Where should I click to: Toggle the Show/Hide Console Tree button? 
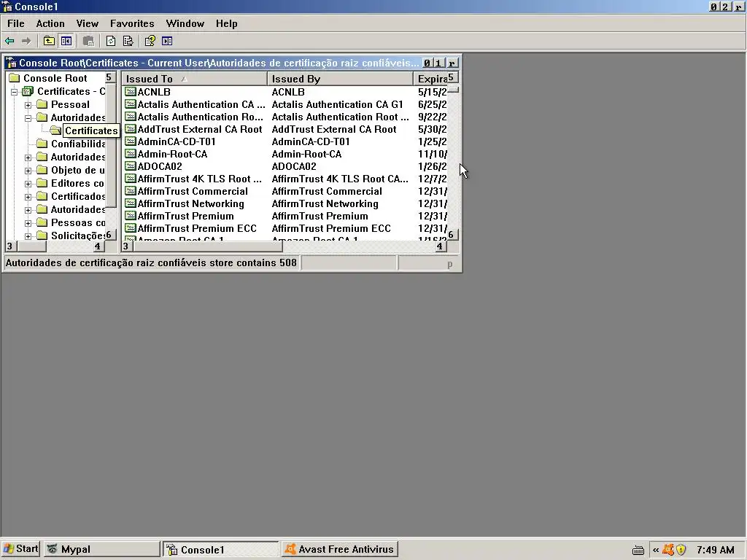pyautogui.click(x=66, y=41)
